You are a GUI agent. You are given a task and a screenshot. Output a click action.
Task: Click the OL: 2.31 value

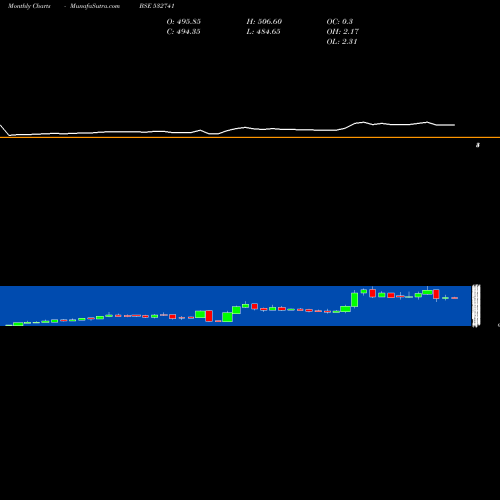[x=342, y=42]
